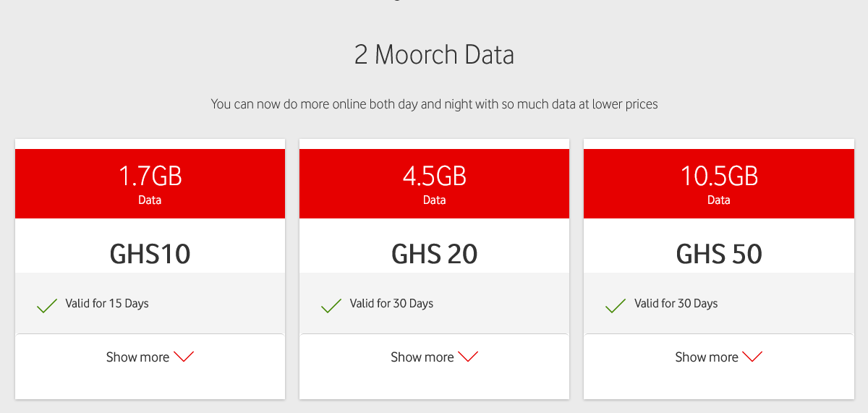Select the 10.5GB Data red header

pyautogui.click(x=718, y=184)
